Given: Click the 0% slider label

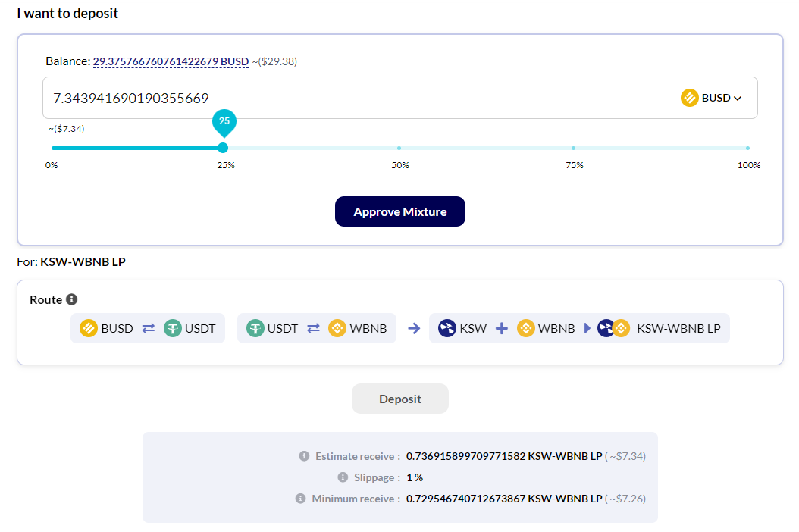Looking at the screenshot, I should pos(52,165).
